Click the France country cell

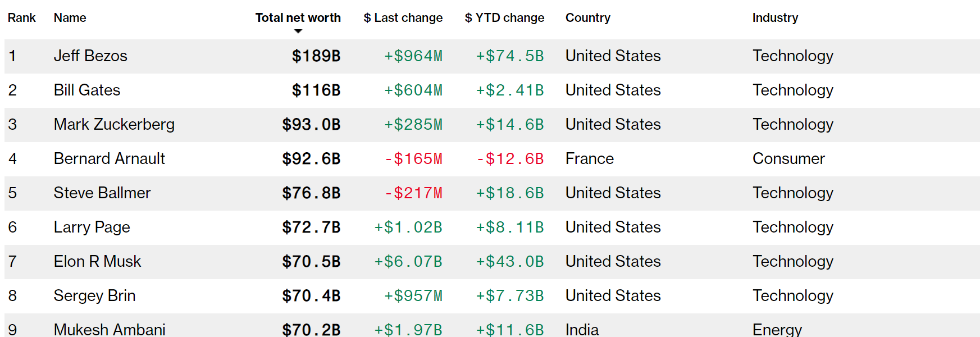(x=590, y=159)
